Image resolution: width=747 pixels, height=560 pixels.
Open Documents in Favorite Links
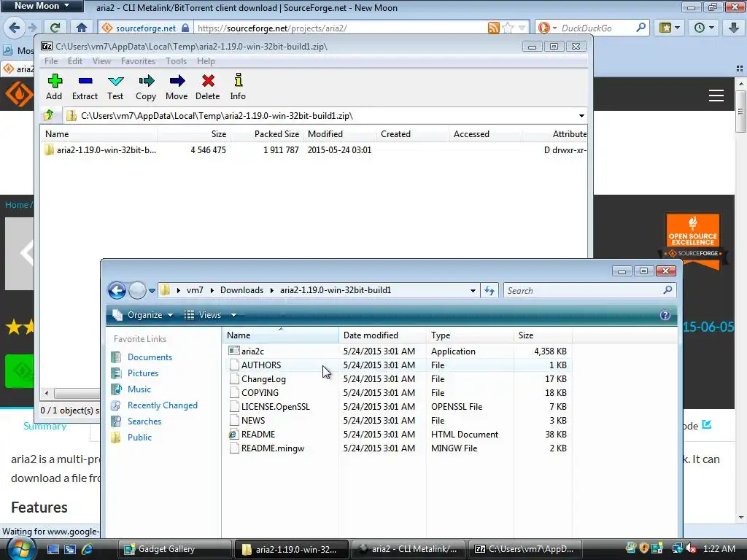click(x=150, y=357)
